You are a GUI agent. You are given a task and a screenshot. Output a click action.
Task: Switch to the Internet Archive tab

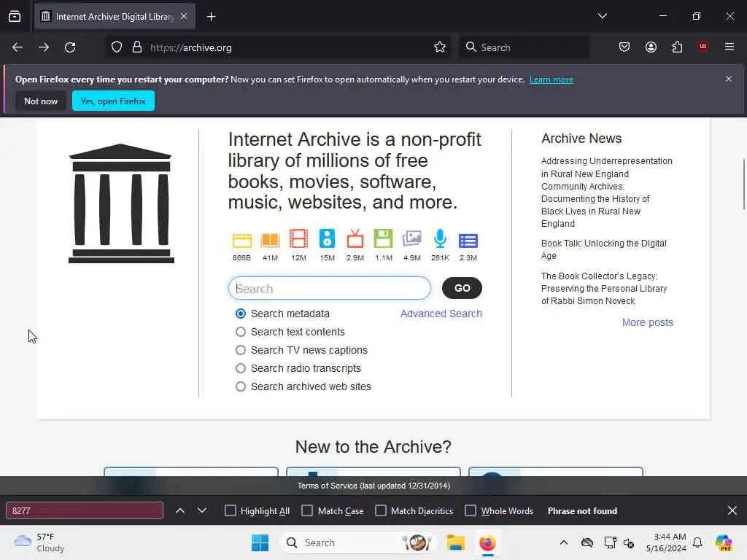coord(115,17)
